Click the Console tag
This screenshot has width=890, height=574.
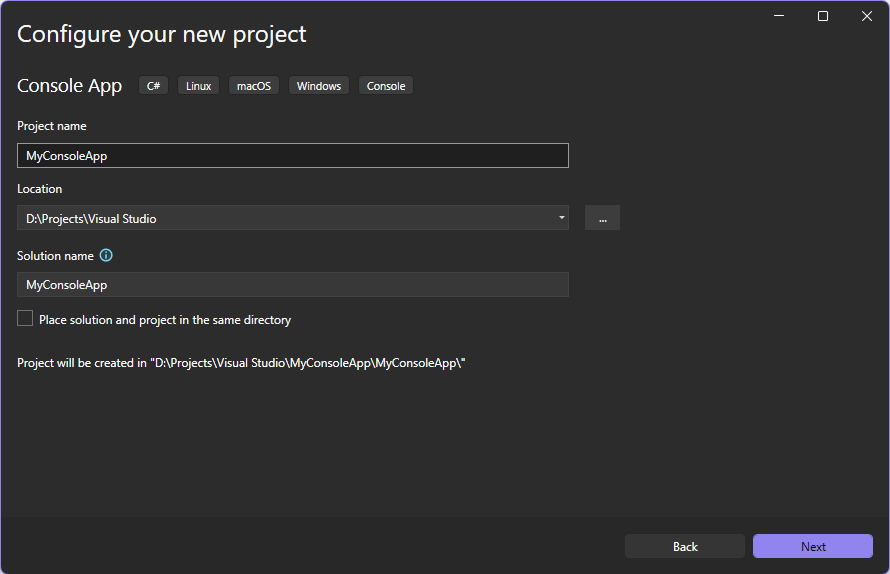pos(386,86)
